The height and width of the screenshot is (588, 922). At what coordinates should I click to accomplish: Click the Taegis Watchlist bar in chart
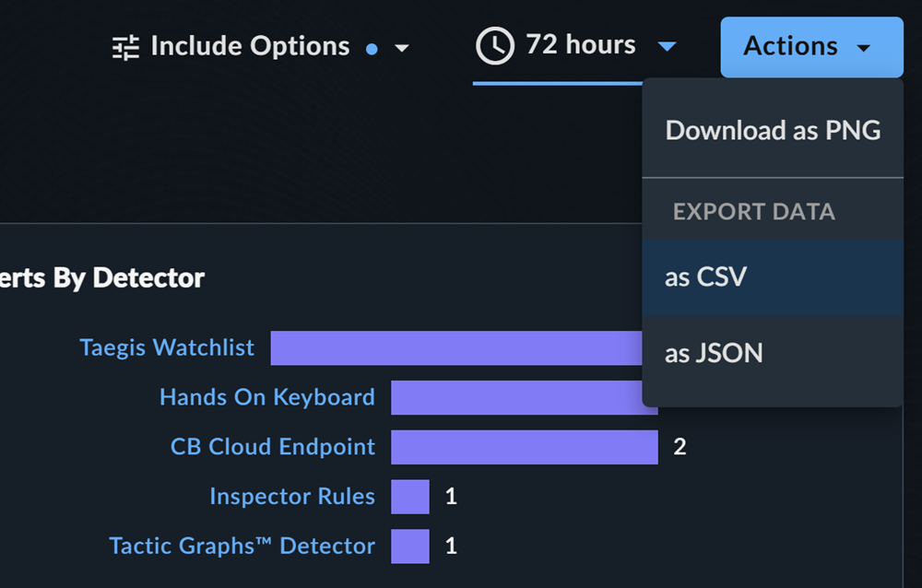[456, 348]
